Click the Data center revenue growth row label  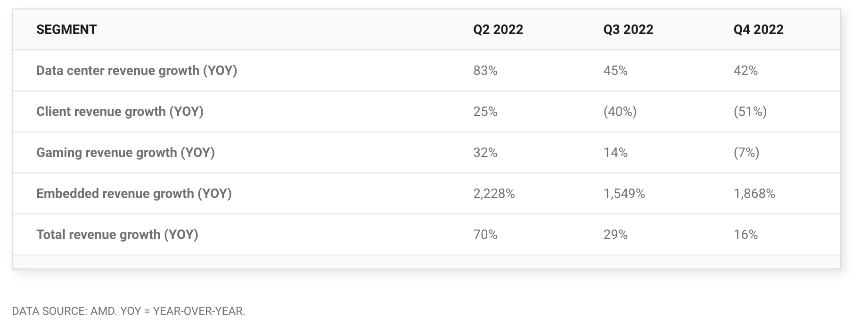pyautogui.click(x=137, y=71)
